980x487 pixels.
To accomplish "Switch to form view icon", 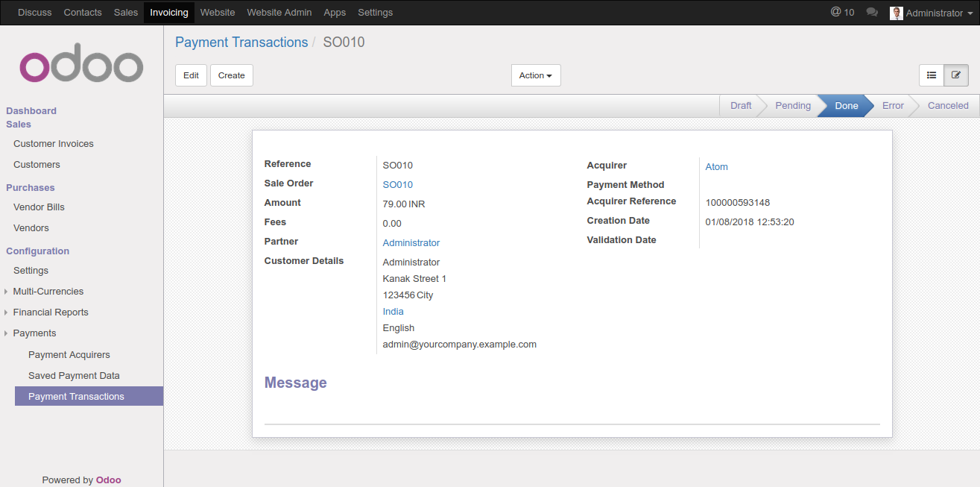I will click(956, 75).
